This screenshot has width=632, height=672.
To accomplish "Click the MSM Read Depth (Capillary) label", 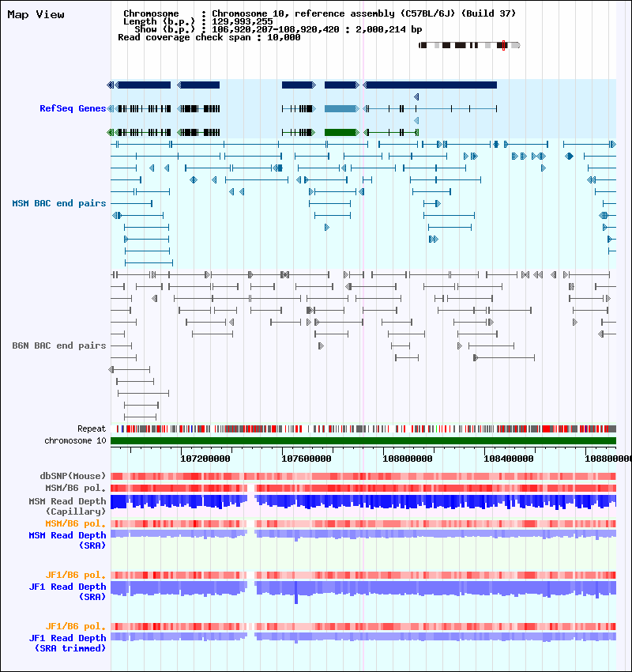I will click(67, 506).
